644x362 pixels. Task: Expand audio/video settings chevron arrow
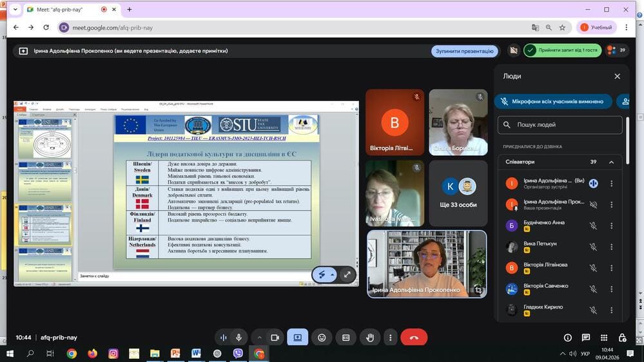pyautogui.click(x=260, y=338)
